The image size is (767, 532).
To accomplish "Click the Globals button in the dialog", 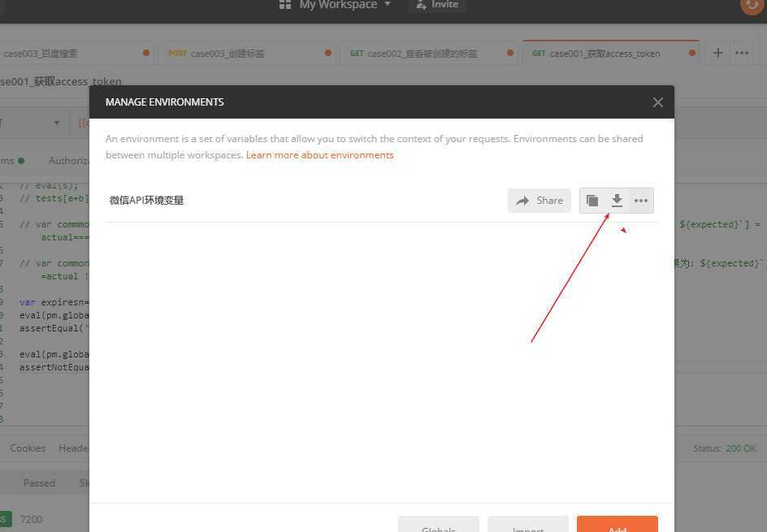I will [438, 524].
